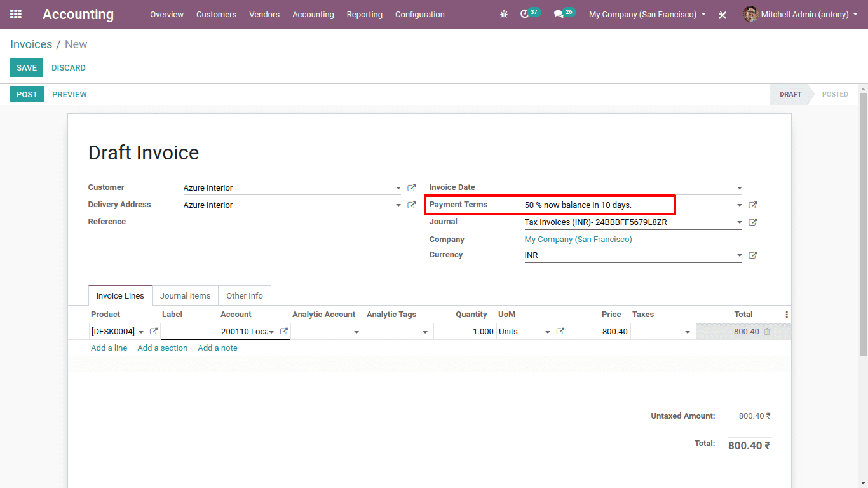Open the Configuration menu
Screen dimensions: 868x488
click(x=420, y=14)
